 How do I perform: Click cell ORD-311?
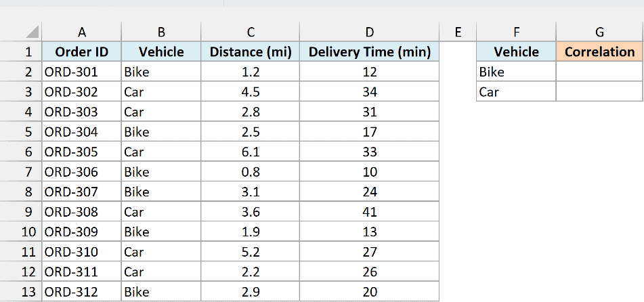[82, 272]
